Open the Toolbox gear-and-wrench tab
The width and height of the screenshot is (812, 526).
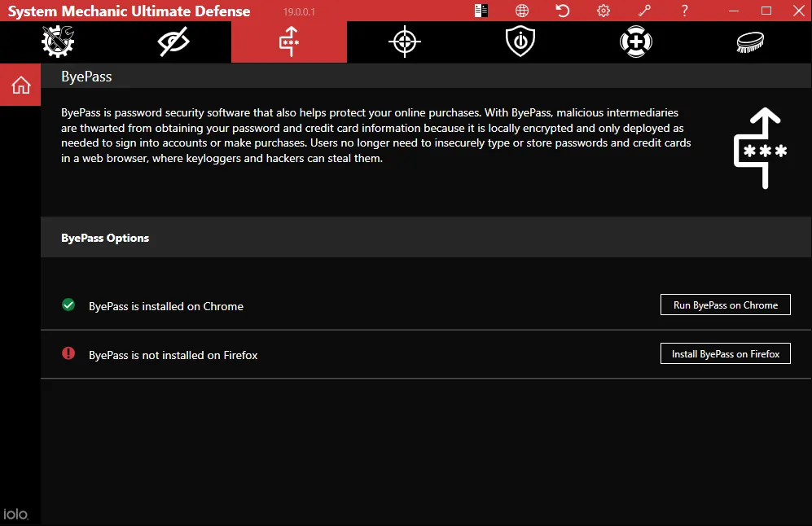click(x=58, y=42)
